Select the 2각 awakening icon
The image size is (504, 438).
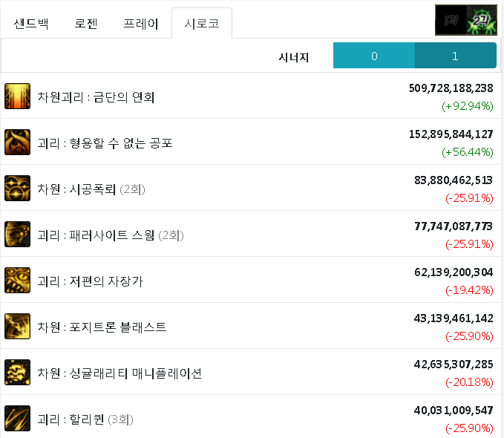tap(481, 20)
